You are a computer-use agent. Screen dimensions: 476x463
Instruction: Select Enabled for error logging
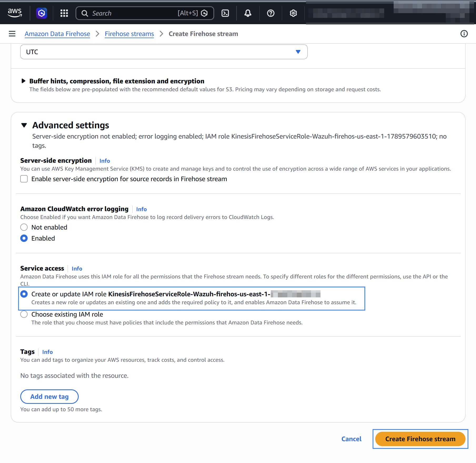pyautogui.click(x=24, y=238)
